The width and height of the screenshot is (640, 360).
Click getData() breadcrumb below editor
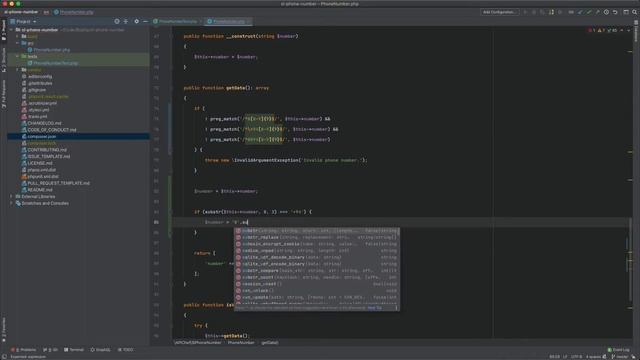coord(270,343)
